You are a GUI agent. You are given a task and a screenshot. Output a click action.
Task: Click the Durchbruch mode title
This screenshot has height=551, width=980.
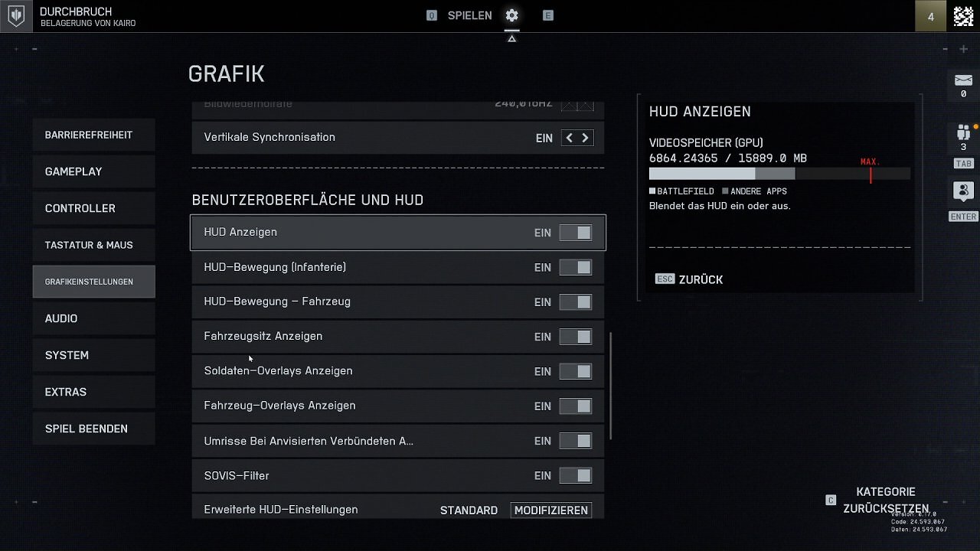tap(76, 11)
